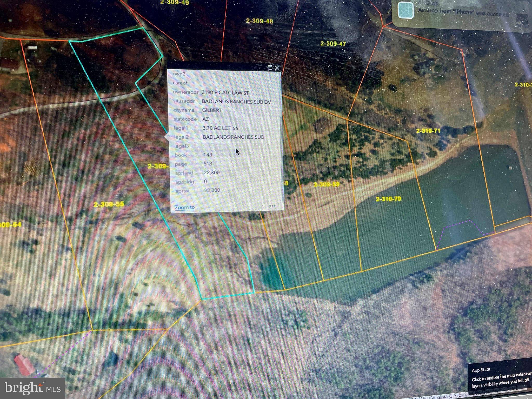Screen dimensions: 532x399
Task: Click aprbldg value 0
Action: click(205, 182)
